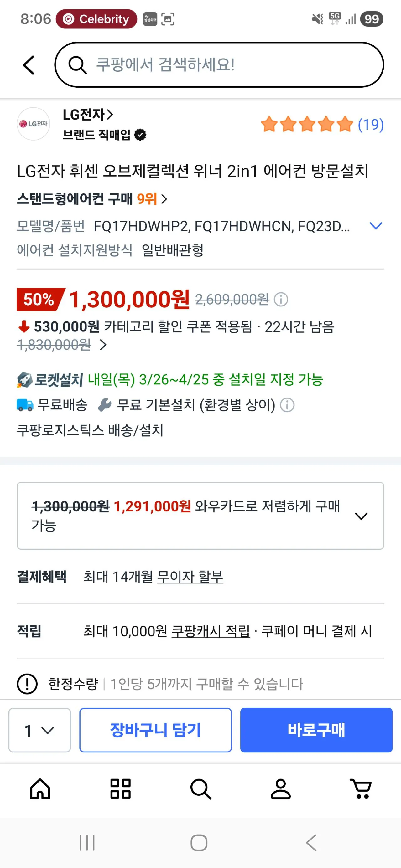The height and width of the screenshot is (868, 401).
Task: Tap the info icon next to original price
Action: pyautogui.click(x=281, y=299)
